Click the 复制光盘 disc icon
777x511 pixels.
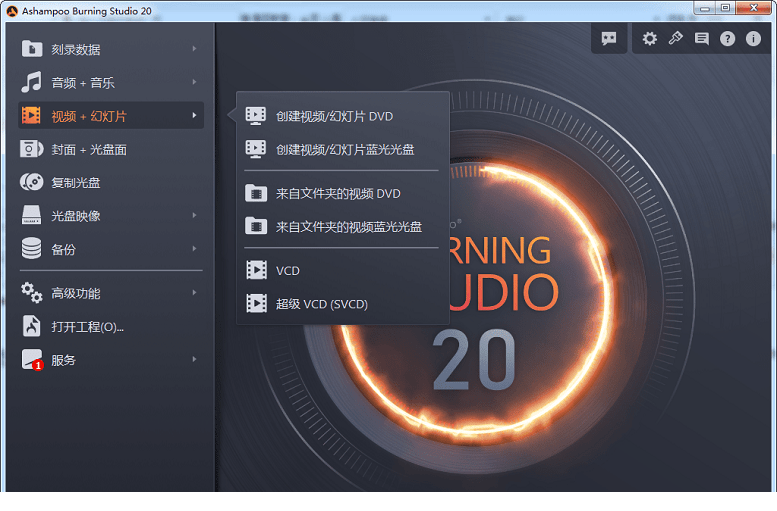[x=32, y=183]
